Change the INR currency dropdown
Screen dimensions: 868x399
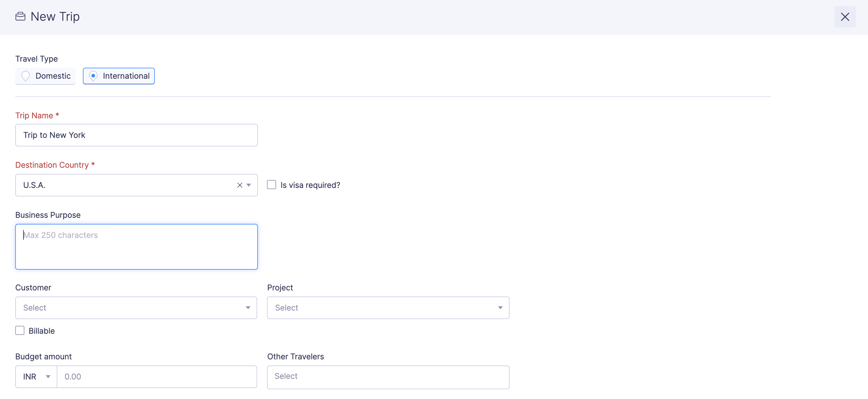tap(36, 377)
